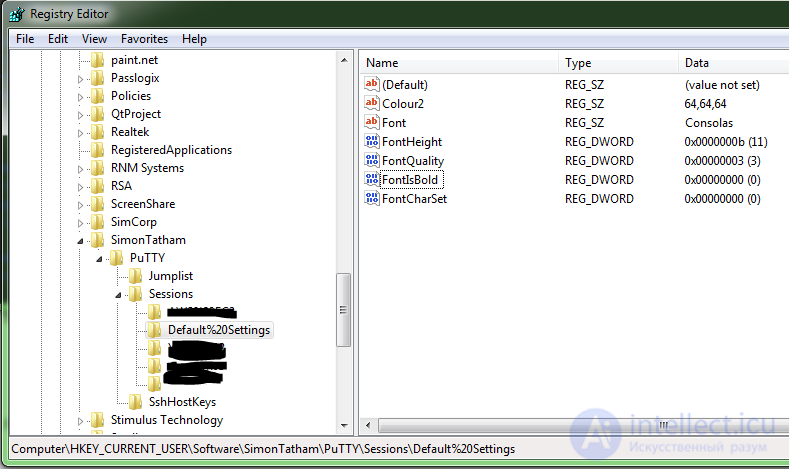Click the SimonTatham folder icon

tap(98, 240)
